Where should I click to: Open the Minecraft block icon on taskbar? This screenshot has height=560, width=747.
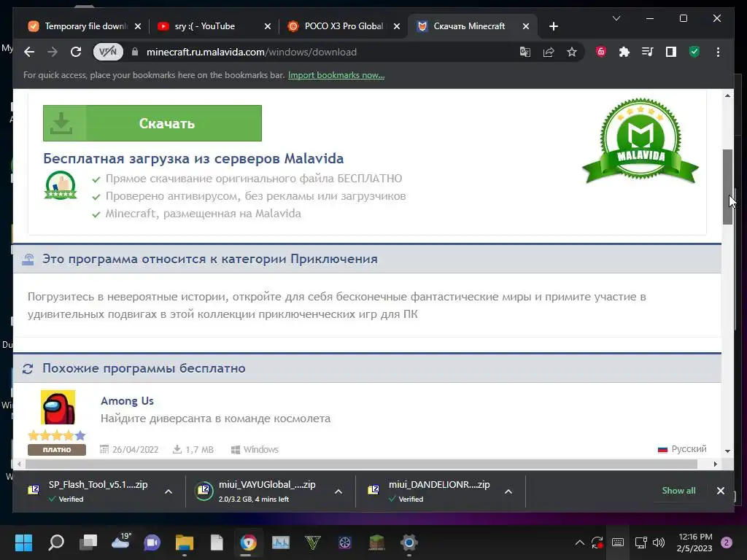(x=377, y=542)
